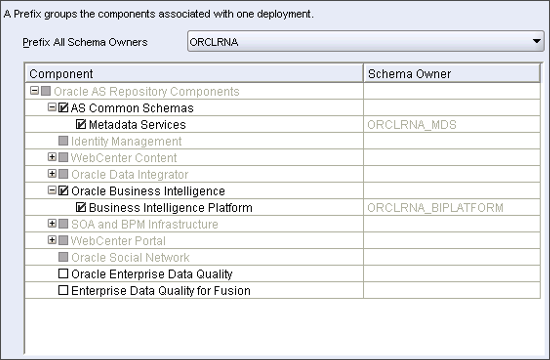Select the Metadata Services row label
Viewport: 550px width, 360px height.
pyautogui.click(x=138, y=125)
